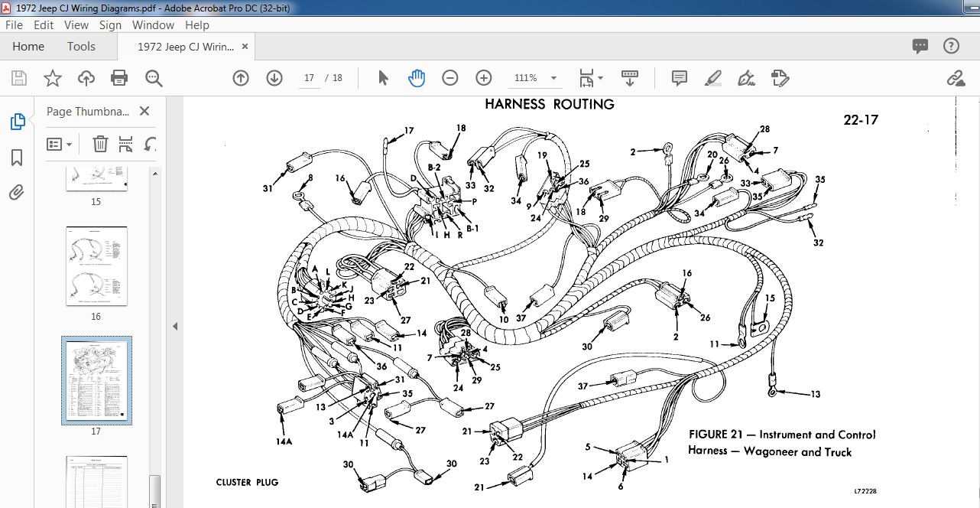The height and width of the screenshot is (508, 980).
Task: Print the document using the printer icon
Action: click(119, 78)
